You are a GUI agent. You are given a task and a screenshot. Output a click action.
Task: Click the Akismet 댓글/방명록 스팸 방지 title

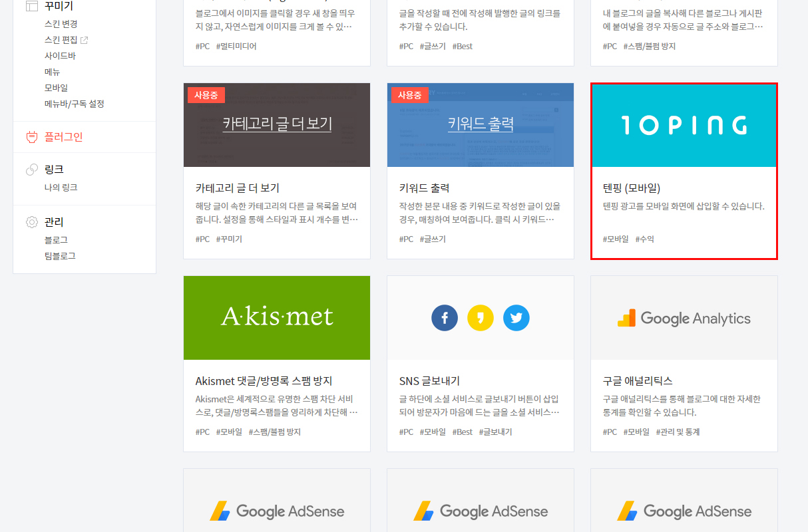pyautogui.click(x=264, y=381)
